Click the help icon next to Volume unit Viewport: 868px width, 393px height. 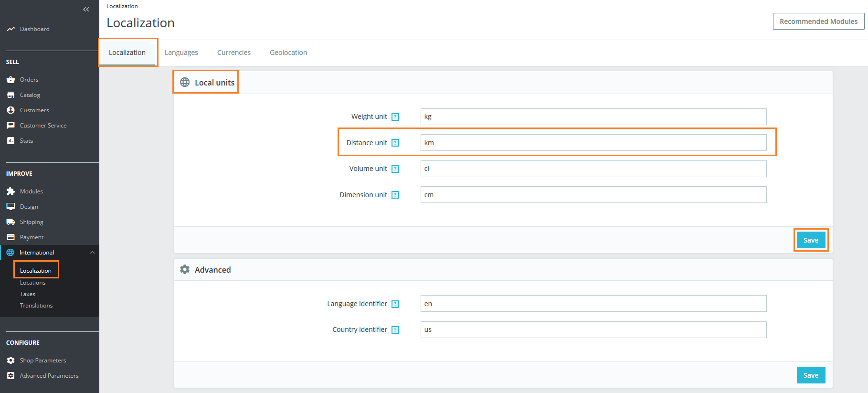395,169
